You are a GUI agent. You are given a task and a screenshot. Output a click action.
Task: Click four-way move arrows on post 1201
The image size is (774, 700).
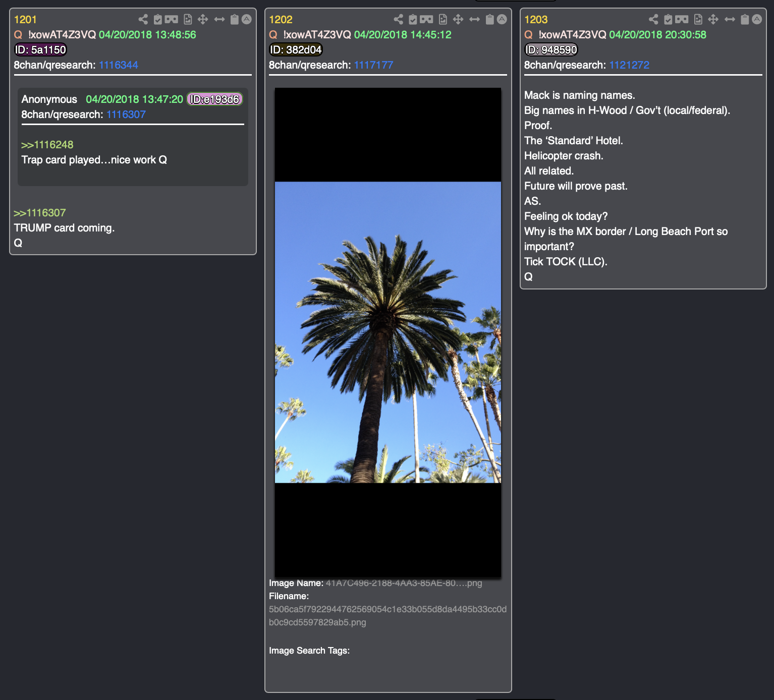(203, 20)
